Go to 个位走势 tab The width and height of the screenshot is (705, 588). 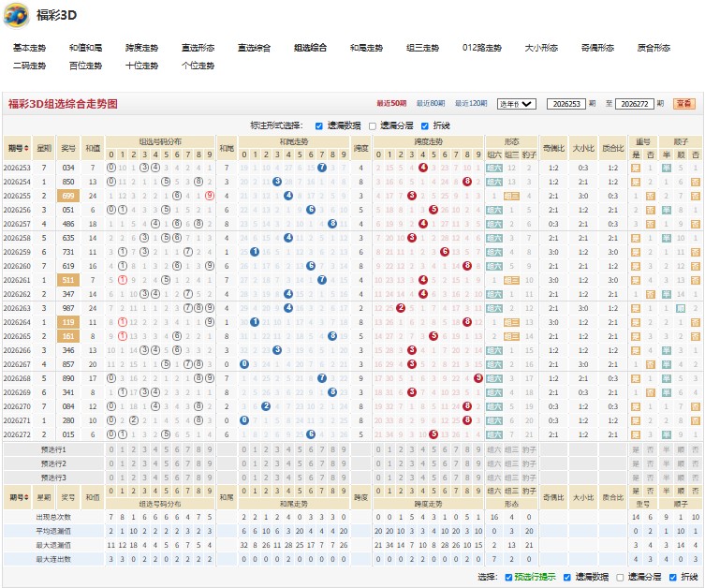pos(198,66)
